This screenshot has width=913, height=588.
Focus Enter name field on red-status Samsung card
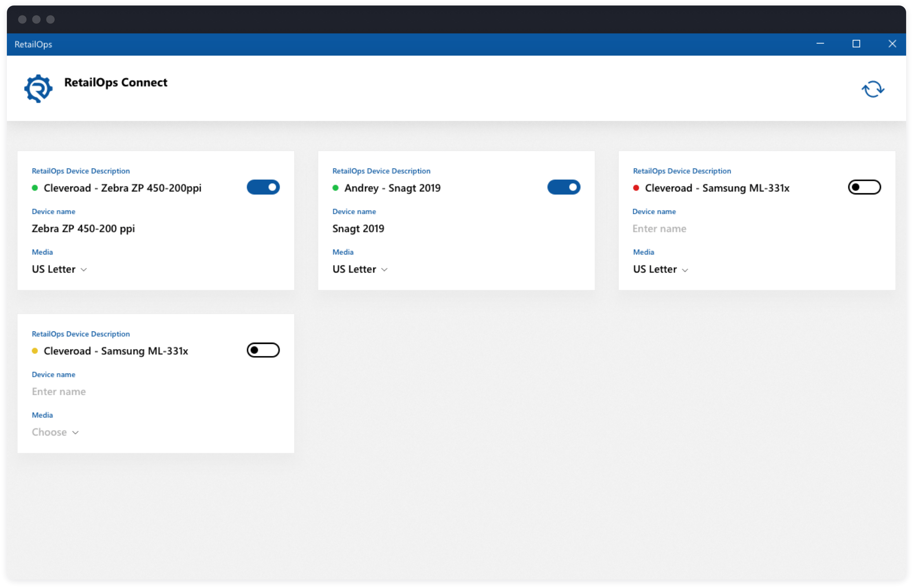pos(659,229)
